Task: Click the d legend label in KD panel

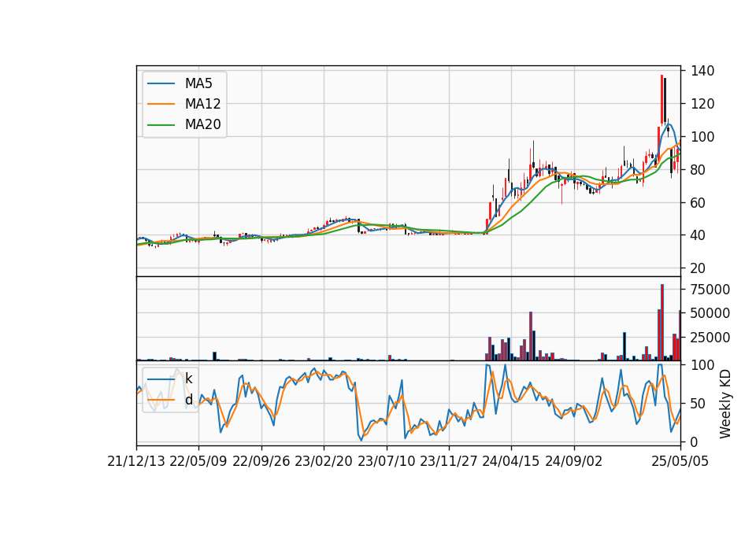Action: [x=188, y=400]
